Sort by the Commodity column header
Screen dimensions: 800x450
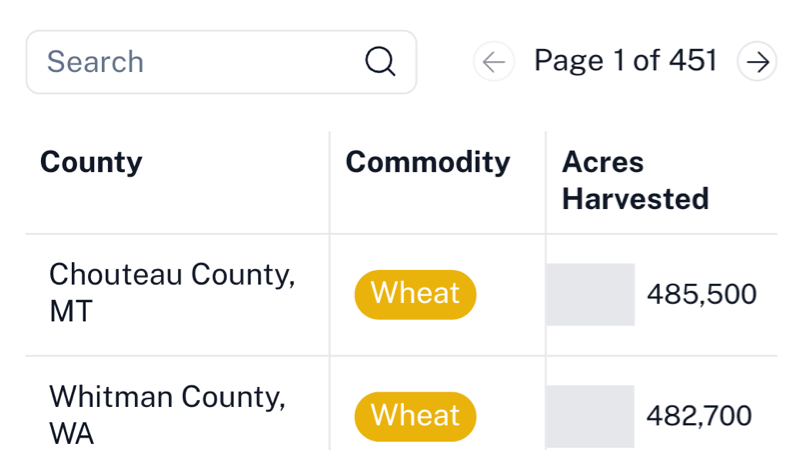(427, 162)
